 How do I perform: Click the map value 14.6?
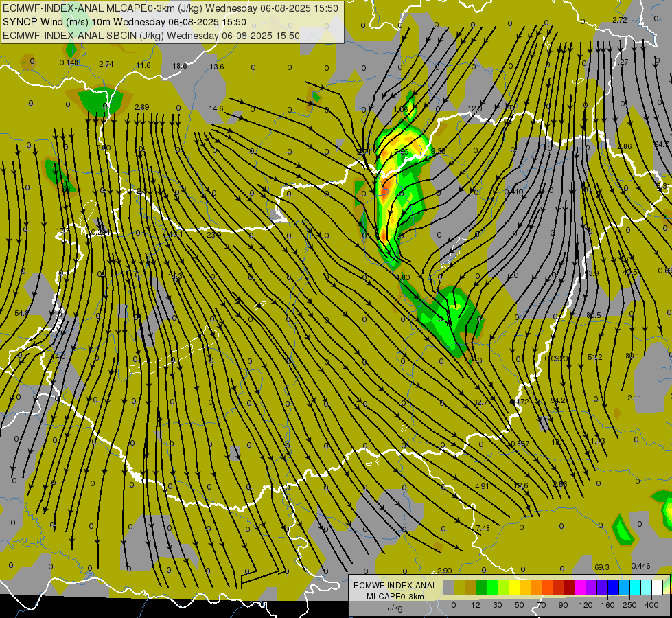[216, 108]
